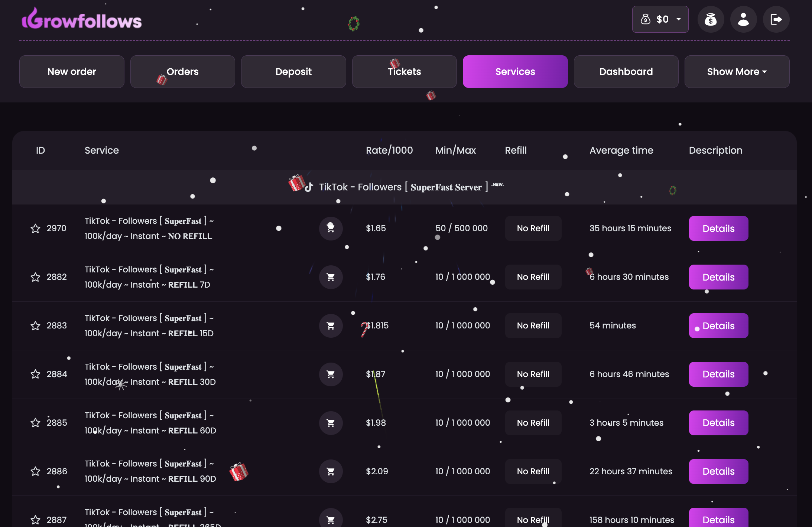Favorite service 2970 with the star
This screenshot has width=812, height=527.
tap(35, 228)
